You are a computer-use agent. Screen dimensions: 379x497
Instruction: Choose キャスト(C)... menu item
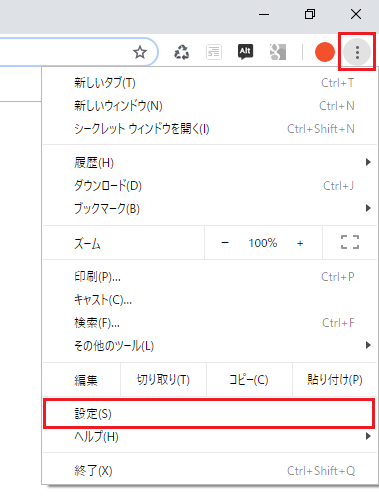tap(210, 300)
